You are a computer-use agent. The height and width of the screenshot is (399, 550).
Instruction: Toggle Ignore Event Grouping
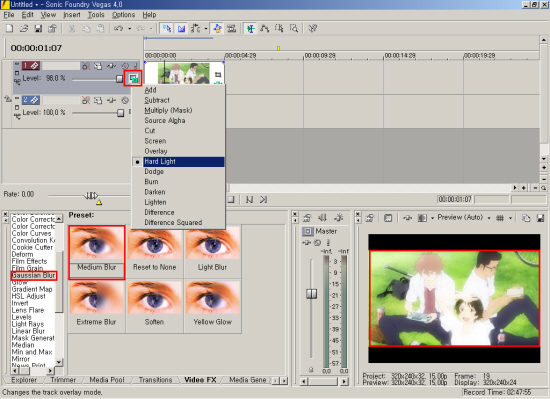(x=232, y=28)
